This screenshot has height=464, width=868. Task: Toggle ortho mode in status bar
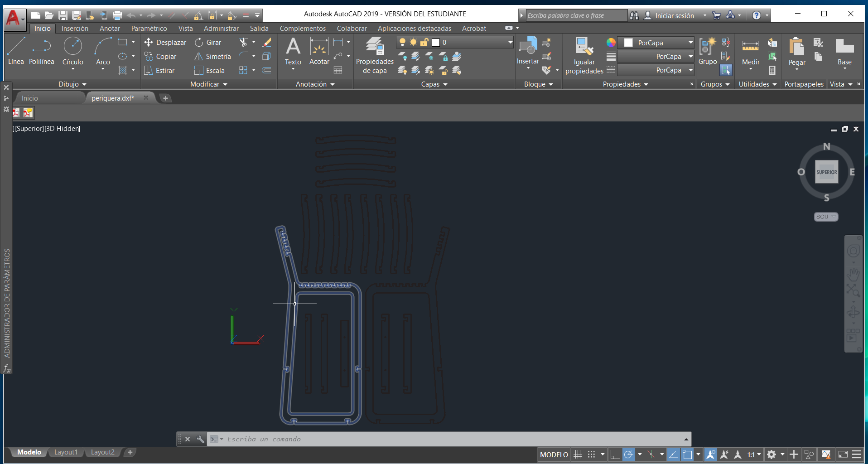(614, 454)
